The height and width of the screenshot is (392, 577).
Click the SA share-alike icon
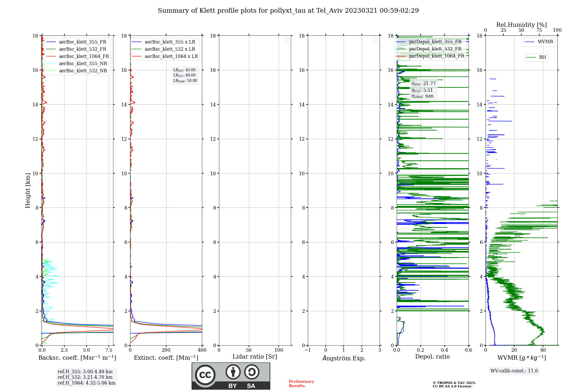pyautogui.click(x=252, y=372)
